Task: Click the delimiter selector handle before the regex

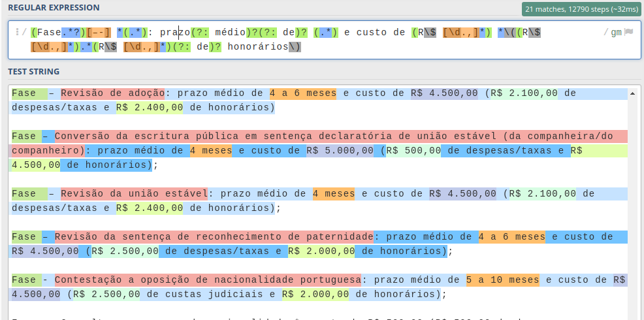Action: pos(17,32)
